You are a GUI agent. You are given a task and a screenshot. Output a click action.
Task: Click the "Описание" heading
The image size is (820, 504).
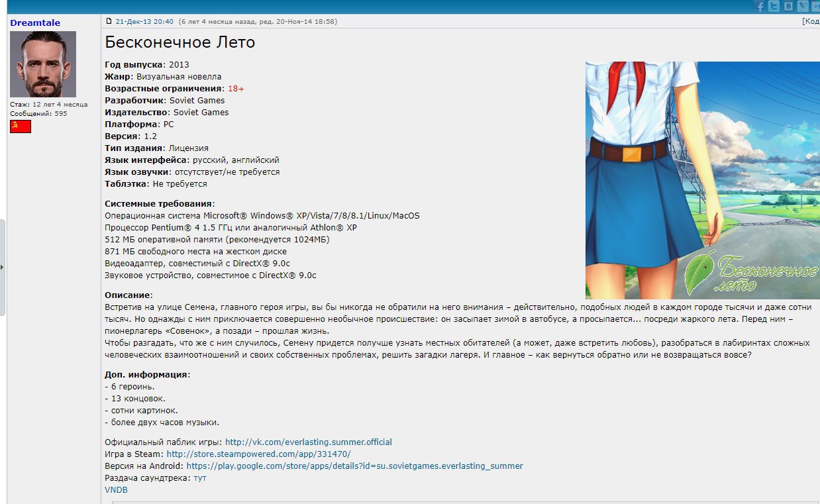(128, 294)
